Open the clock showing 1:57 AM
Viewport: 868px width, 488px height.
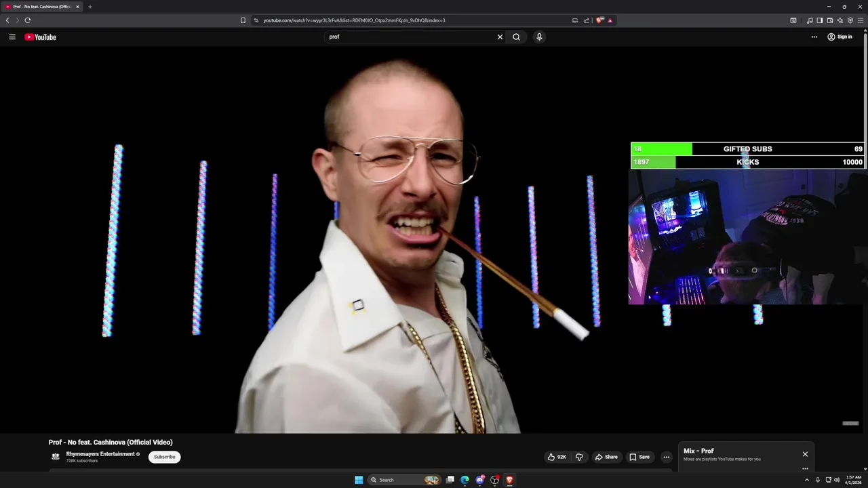point(854,480)
